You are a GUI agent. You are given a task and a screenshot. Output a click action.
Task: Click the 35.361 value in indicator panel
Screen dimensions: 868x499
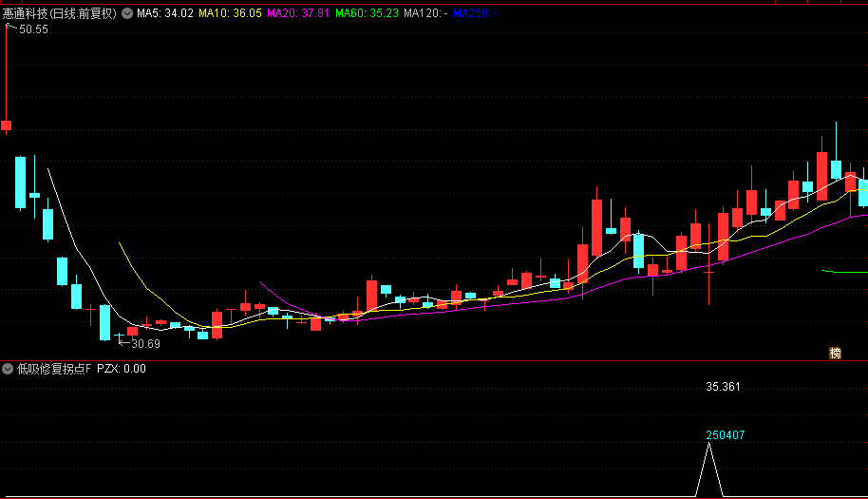(x=723, y=387)
